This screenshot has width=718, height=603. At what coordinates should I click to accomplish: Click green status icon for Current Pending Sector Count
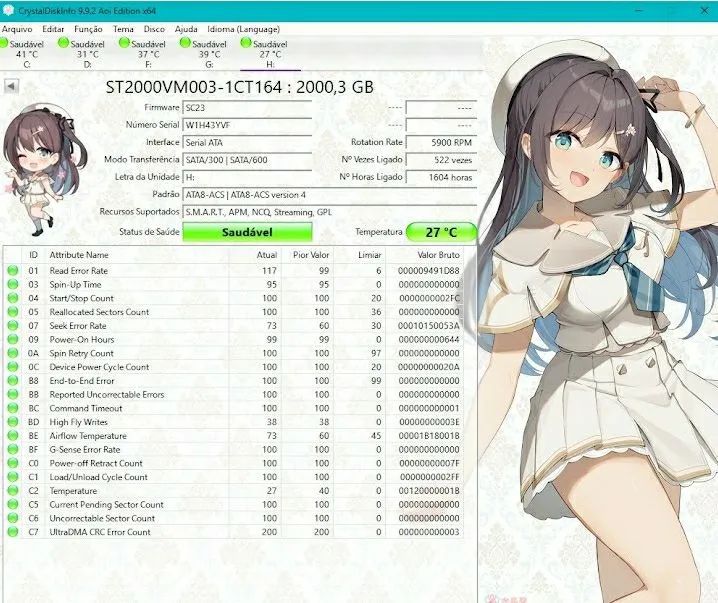coord(13,504)
